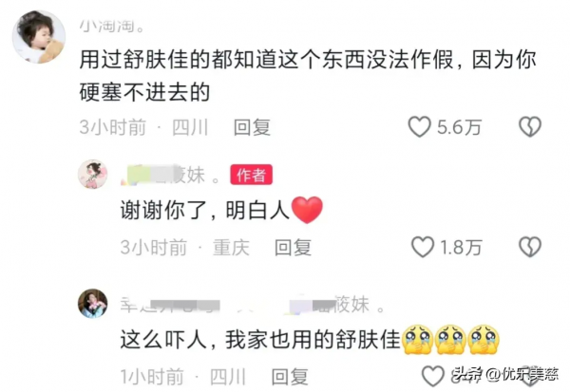Open the baby photo avatar profile

click(39, 37)
